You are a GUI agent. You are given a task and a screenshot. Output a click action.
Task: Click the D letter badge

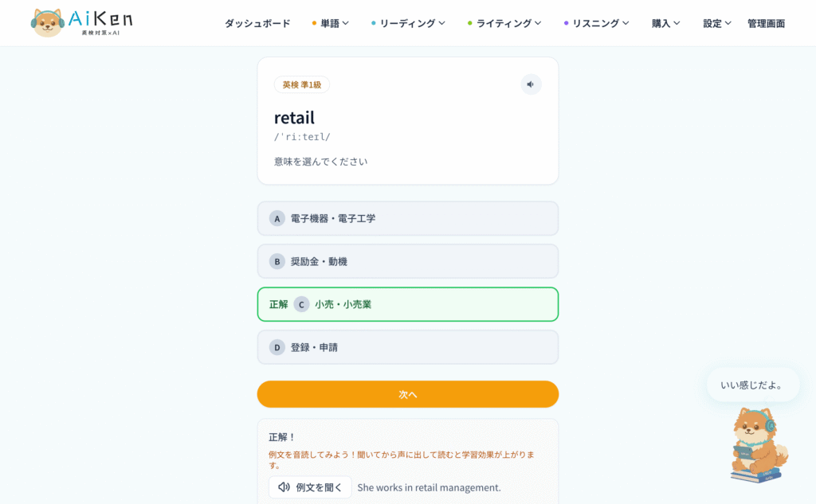(x=277, y=347)
